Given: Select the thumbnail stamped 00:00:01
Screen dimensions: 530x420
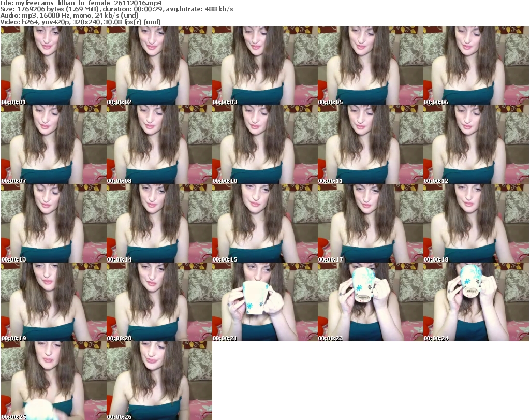Looking at the screenshot, I should pos(54,66).
